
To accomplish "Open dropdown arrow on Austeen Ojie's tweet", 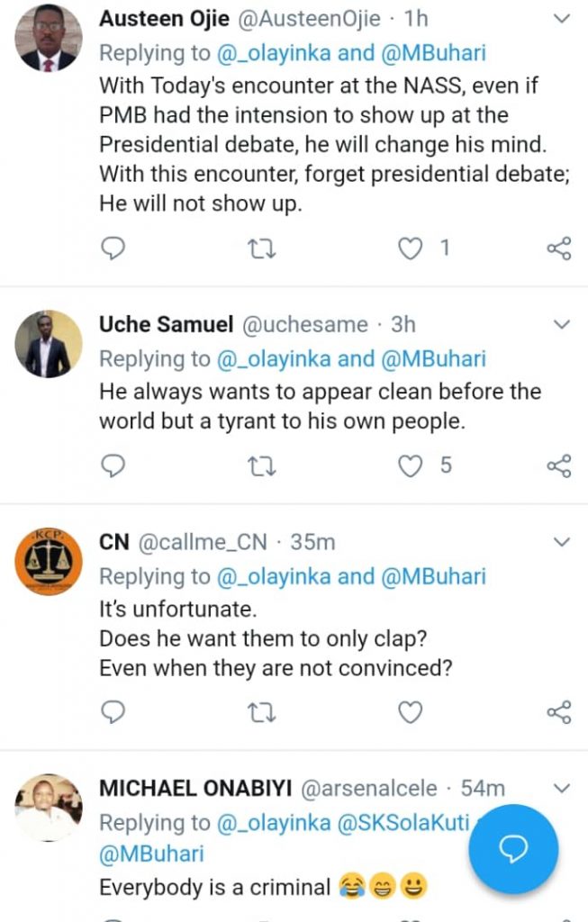I will [x=562, y=18].
